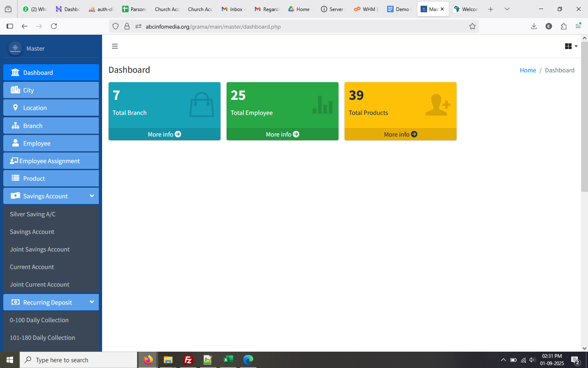Image resolution: width=588 pixels, height=368 pixels.
Task: Click the Employee Assignment icon
Action: click(14, 161)
